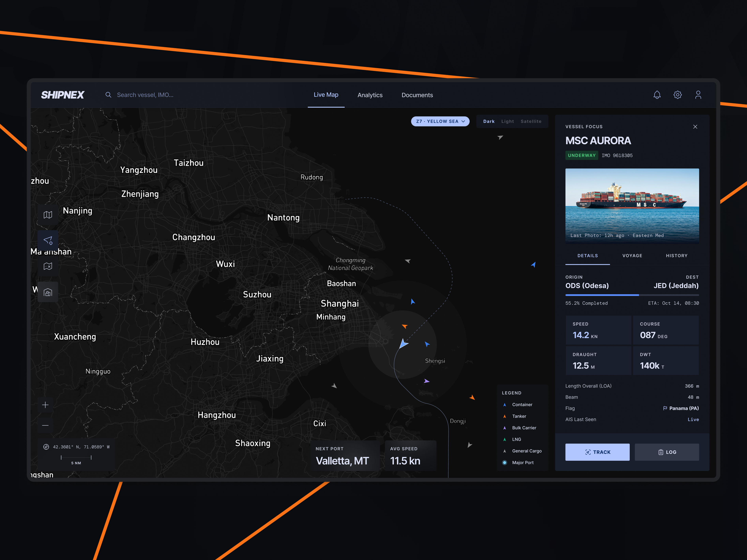Open the Analytics section
747x560 pixels.
click(370, 95)
